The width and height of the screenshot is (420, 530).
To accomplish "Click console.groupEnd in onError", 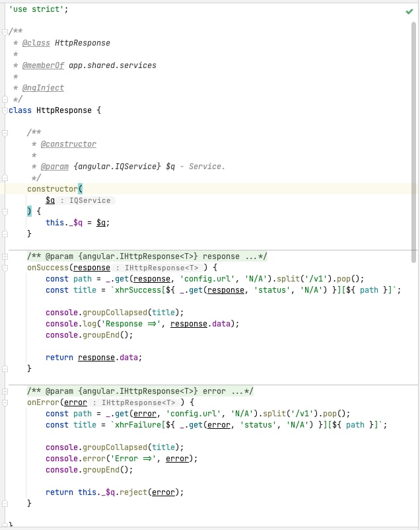I will pyautogui.click(x=83, y=469).
